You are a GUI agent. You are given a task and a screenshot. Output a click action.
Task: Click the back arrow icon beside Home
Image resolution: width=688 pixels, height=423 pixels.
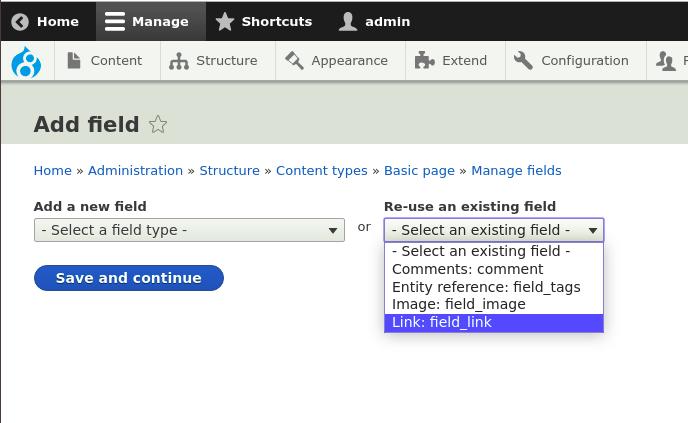click(20, 22)
